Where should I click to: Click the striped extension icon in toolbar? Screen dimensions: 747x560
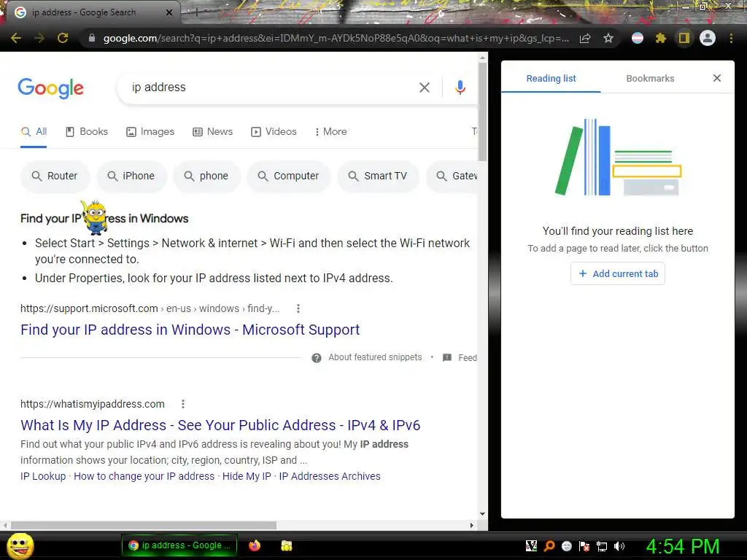(638, 38)
